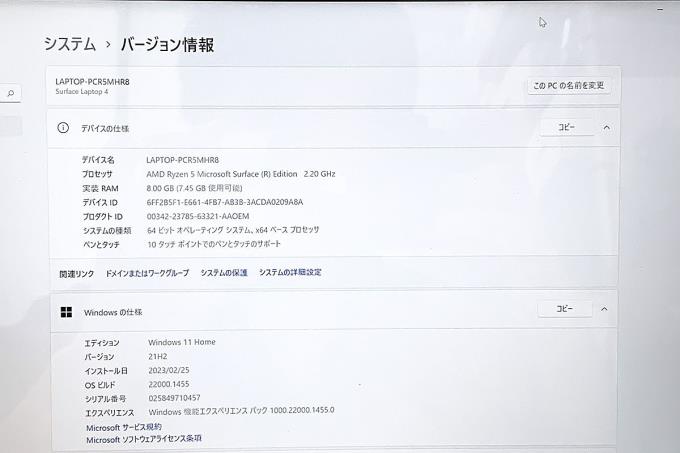Click the インストール日 label
The width and height of the screenshot is (680, 453).
click(106, 371)
